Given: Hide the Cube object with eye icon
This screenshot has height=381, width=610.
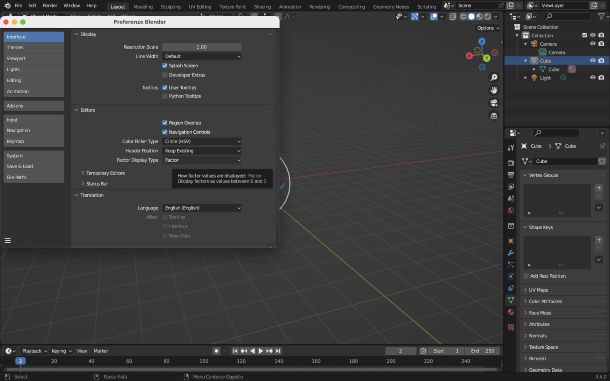Looking at the screenshot, I should pyautogui.click(x=592, y=61).
